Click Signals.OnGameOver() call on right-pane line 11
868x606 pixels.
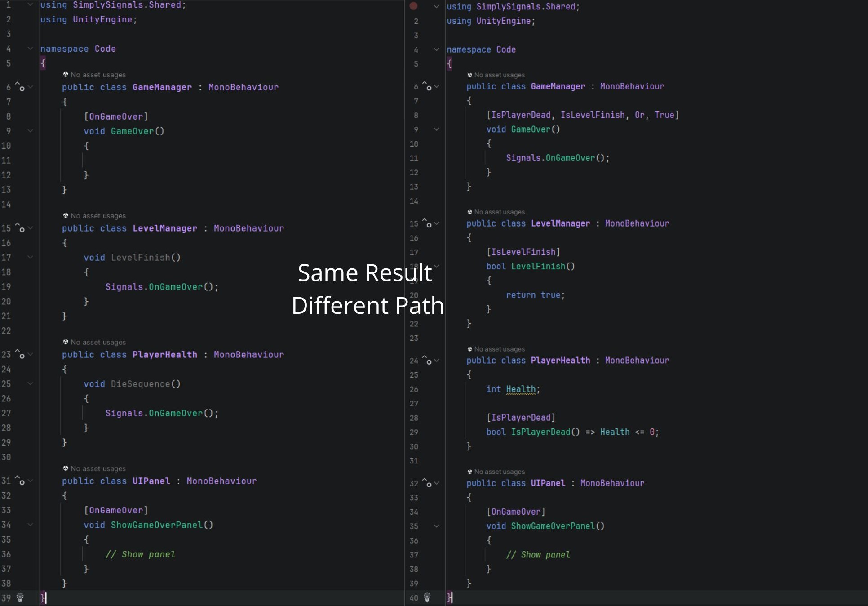[558, 158]
